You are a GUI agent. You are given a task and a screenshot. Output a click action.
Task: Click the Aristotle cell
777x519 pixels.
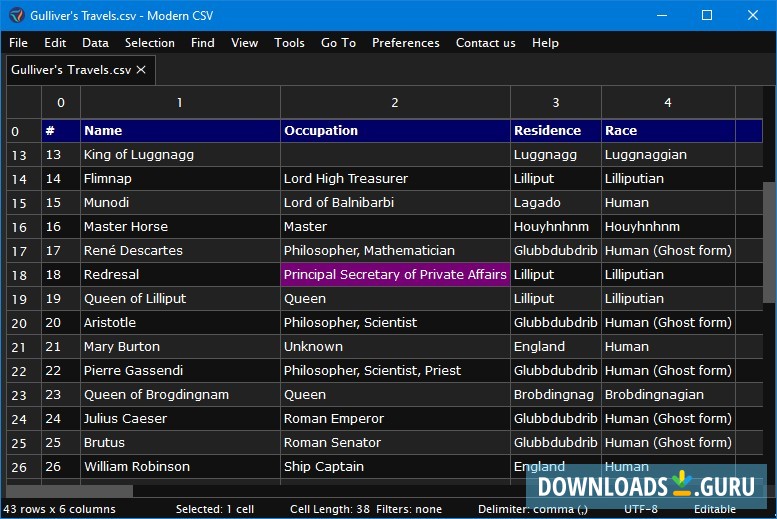pyautogui.click(x=180, y=323)
